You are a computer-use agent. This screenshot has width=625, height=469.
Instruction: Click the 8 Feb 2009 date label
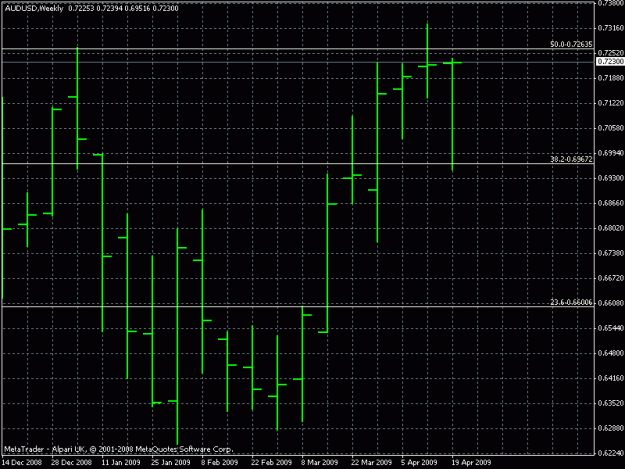click(220, 462)
